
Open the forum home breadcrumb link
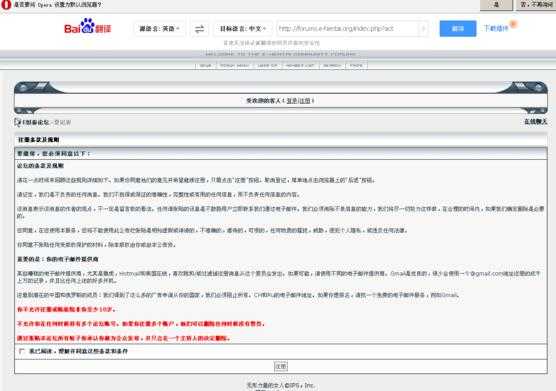[x=36, y=122]
